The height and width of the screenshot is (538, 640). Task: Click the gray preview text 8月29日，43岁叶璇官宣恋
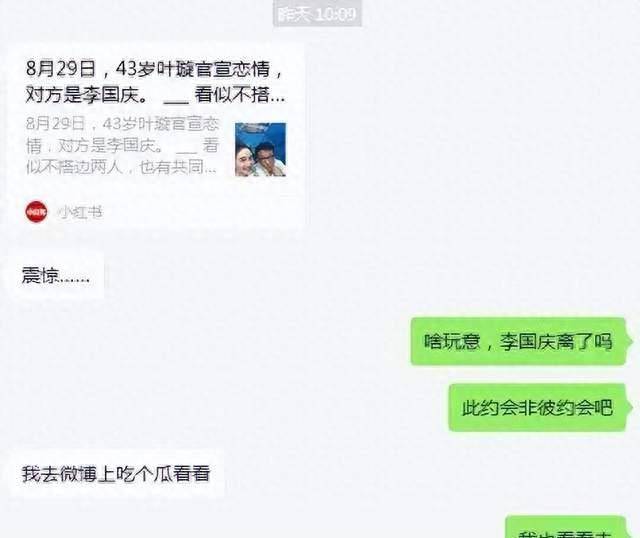pyautogui.click(x=122, y=123)
